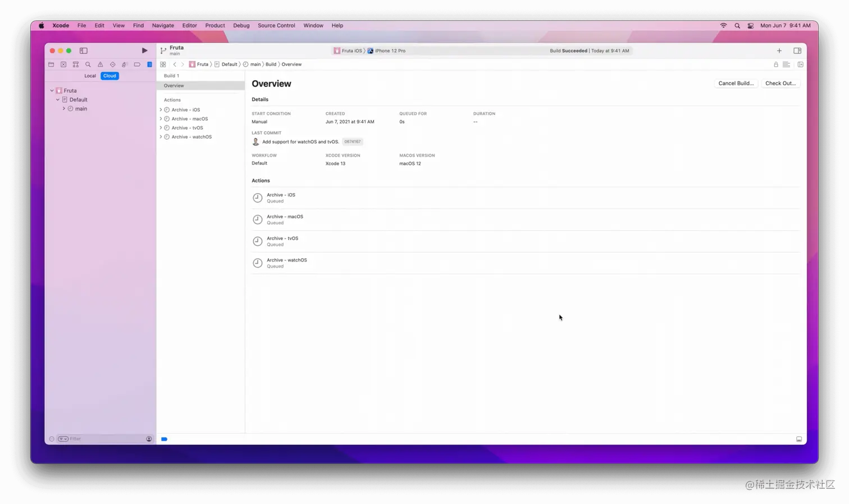The height and width of the screenshot is (504, 849).
Task: Open commit hash 0874167 badge
Action: click(353, 142)
